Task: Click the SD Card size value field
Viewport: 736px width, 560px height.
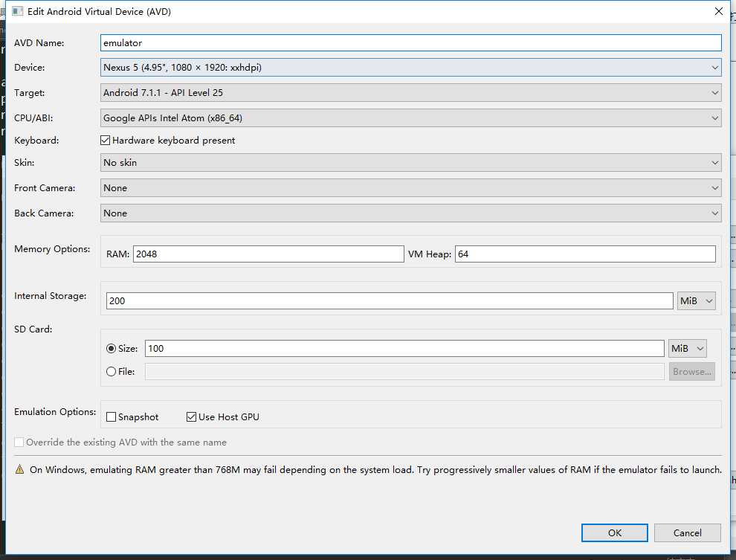Action: (x=404, y=349)
